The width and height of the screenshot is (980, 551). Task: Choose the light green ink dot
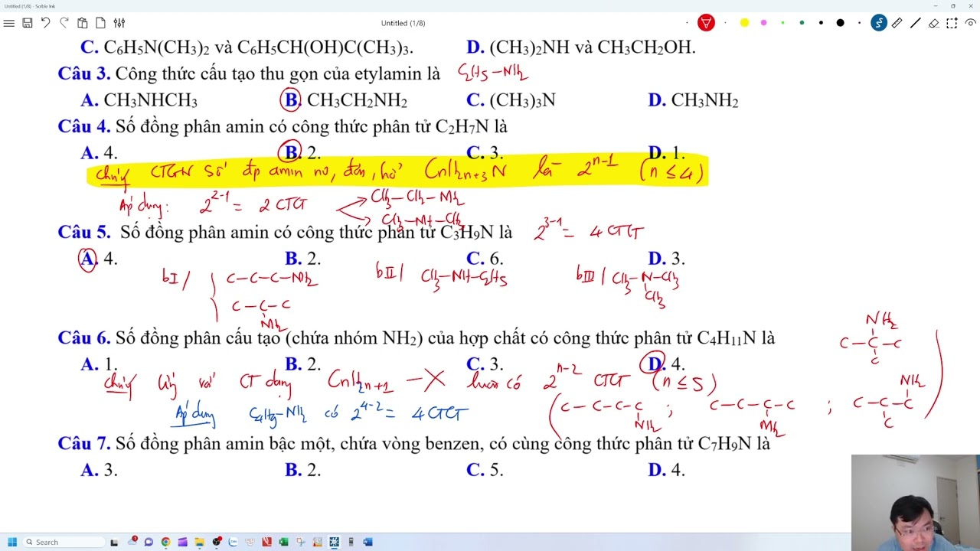pos(782,23)
